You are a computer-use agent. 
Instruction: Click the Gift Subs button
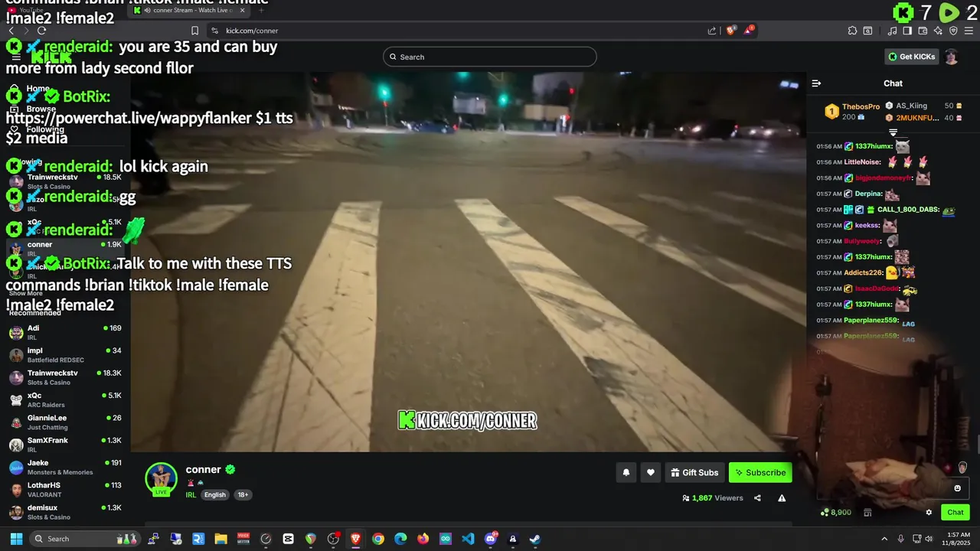(x=694, y=473)
